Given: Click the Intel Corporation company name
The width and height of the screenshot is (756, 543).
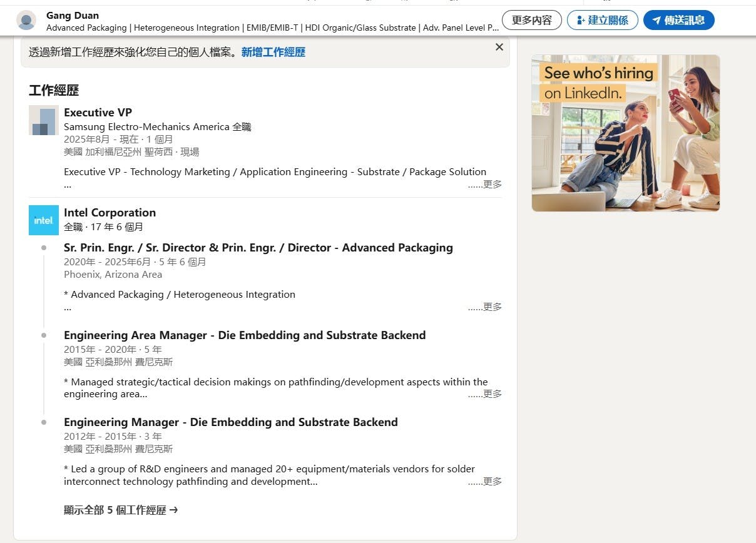Looking at the screenshot, I should [110, 213].
